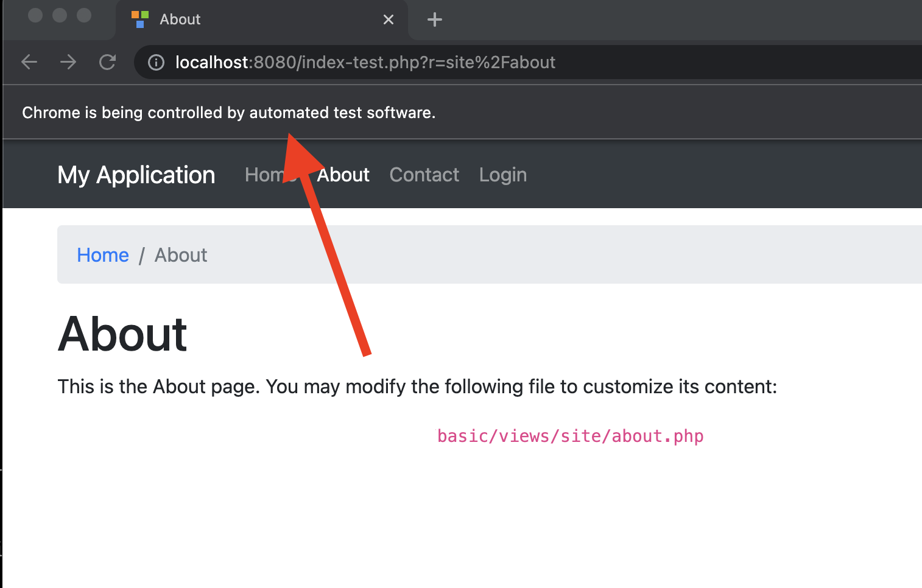Reload the current page
Viewport: 922px width, 588px height.
pyautogui.click(x=108, y=62)
